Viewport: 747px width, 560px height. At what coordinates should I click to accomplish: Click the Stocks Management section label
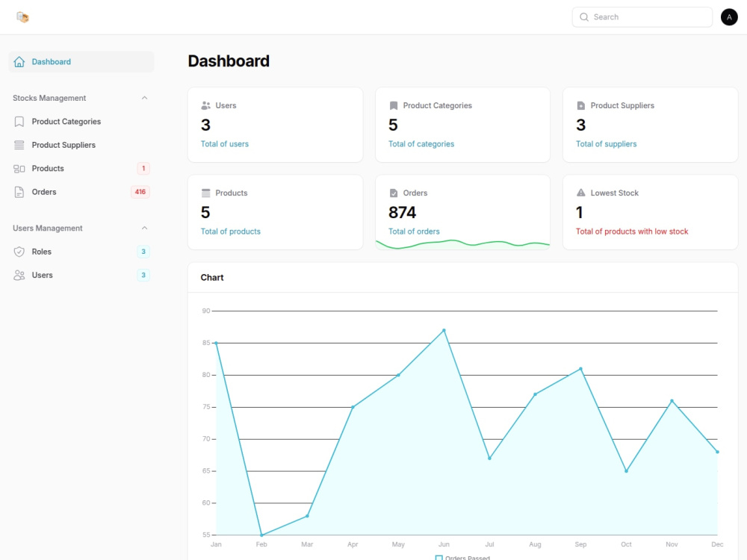tap(49, 98)
